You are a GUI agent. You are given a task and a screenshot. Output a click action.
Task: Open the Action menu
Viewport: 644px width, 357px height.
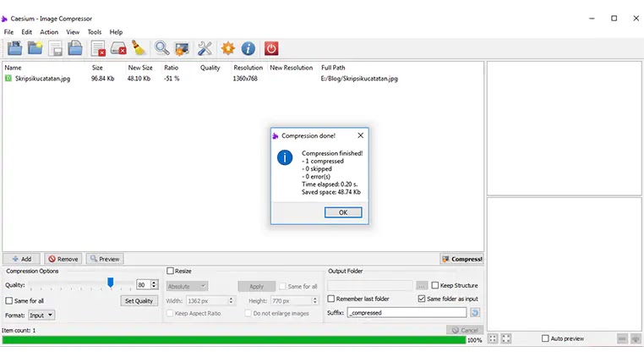(x=49, y=31)
